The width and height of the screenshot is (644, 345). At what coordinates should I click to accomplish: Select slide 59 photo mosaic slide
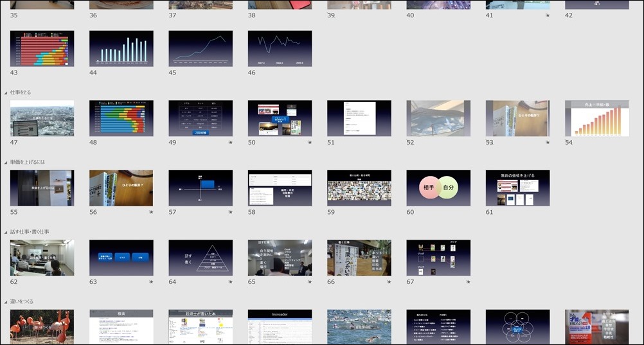click(x=359, y=188)
